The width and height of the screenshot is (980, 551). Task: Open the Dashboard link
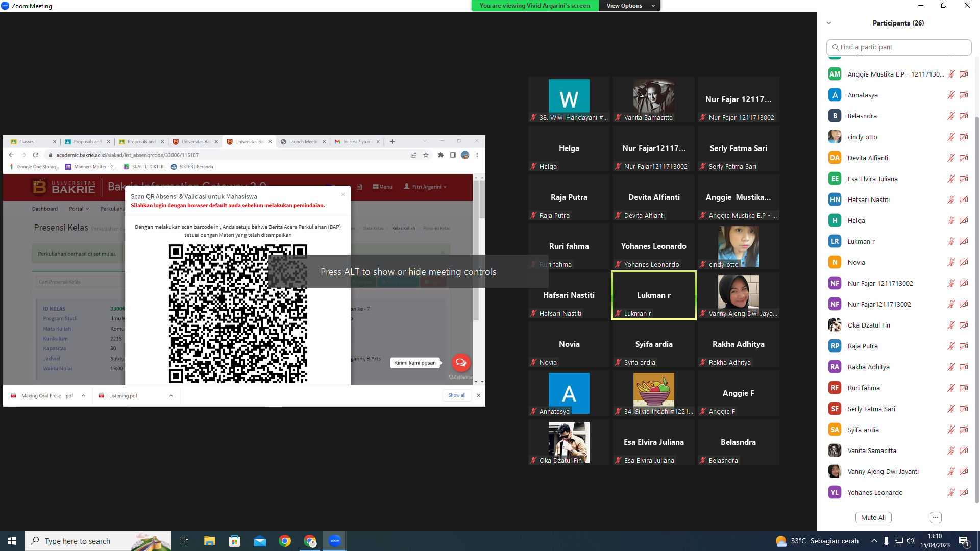[45, 209]
